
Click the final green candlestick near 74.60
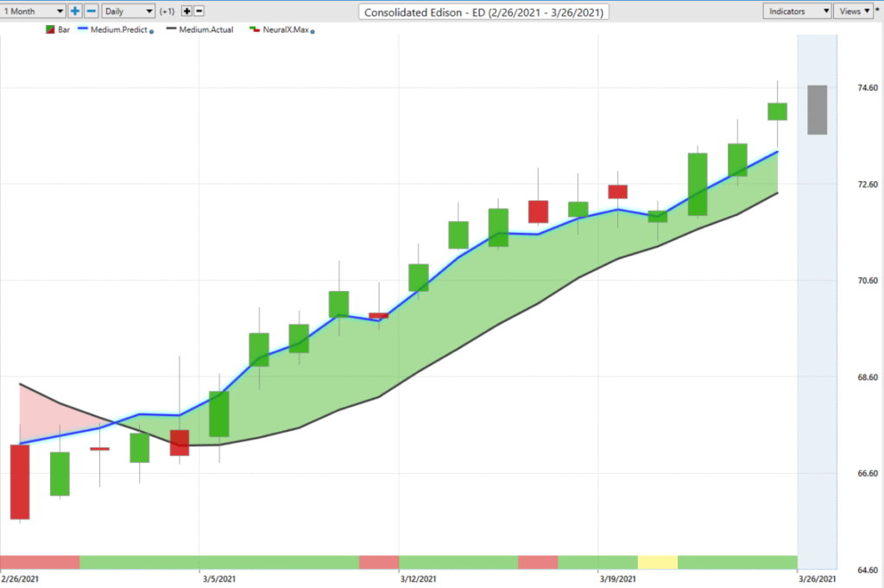pos(777,111)
